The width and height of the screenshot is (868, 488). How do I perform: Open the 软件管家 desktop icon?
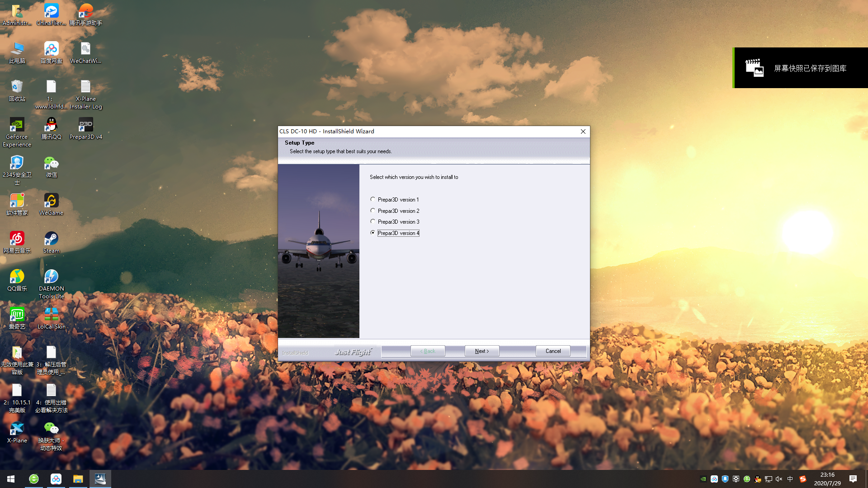click(x=17, y=205)
